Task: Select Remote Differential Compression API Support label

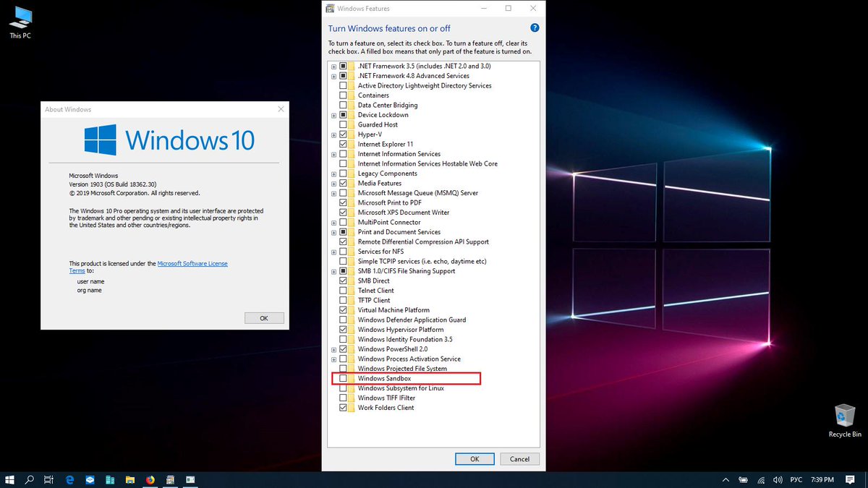Action: click(x=423, y=241)
